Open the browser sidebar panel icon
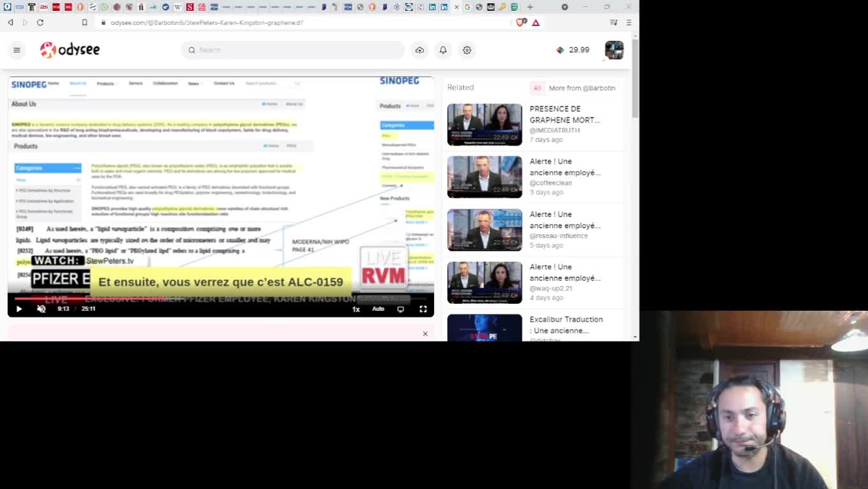This screenshot has width=868, height=489. 613,22
